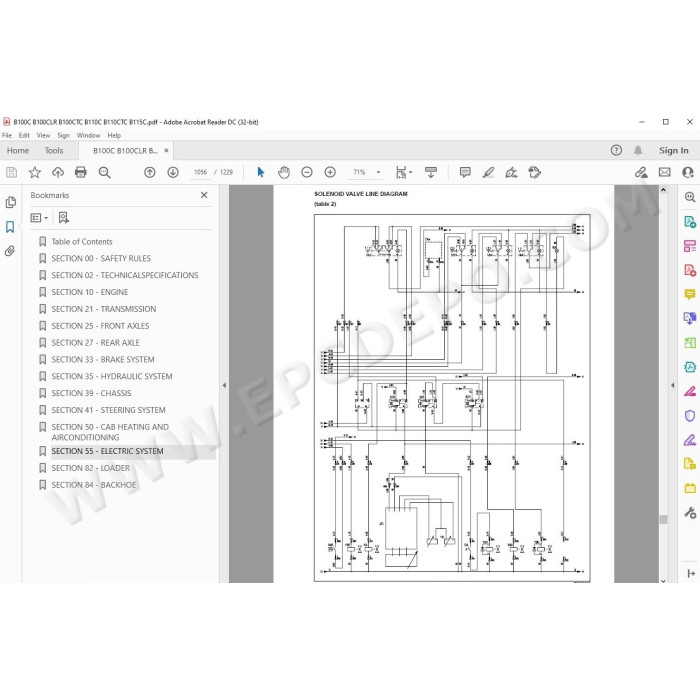Open the Window menu
Image resolution: width=700 pixels, height=700 pixels.
pyautogui.click(x=88, y=135)
